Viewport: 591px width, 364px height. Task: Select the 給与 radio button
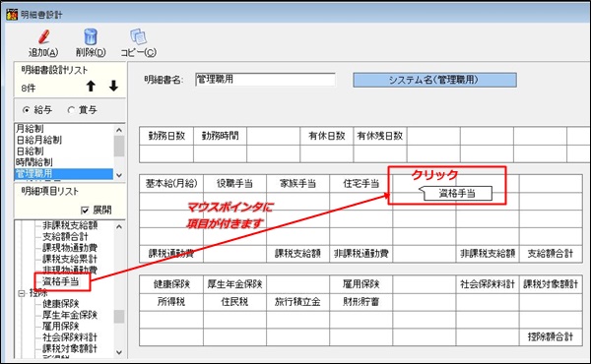[x=26, y=110]
